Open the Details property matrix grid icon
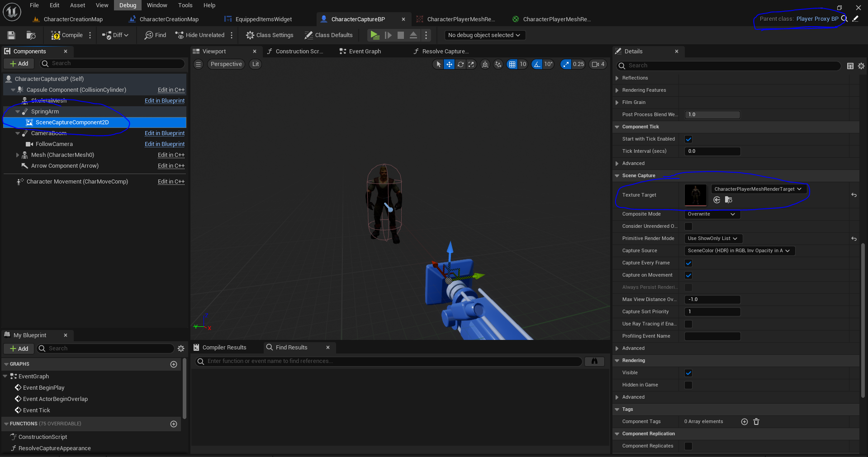 [850, 66]
